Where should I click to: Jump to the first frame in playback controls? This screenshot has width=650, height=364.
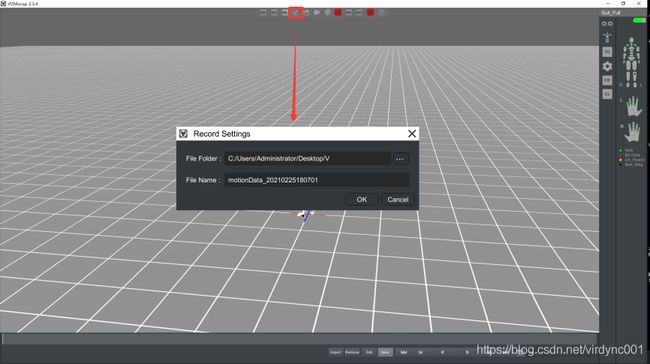coord(403,352)
